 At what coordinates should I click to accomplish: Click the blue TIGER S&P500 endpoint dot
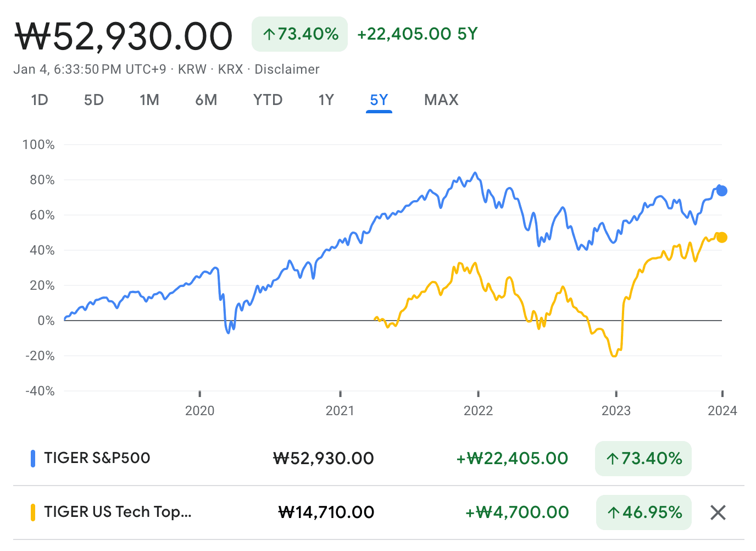tap(722, 191)
